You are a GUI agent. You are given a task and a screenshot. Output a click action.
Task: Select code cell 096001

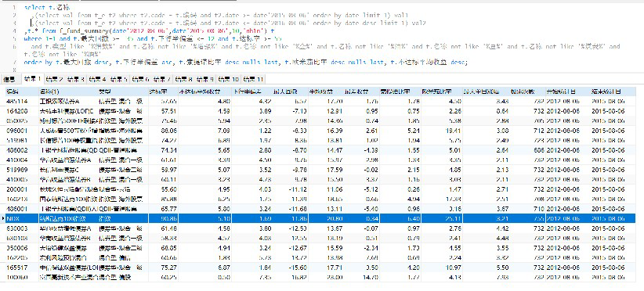tap(21, 131)
